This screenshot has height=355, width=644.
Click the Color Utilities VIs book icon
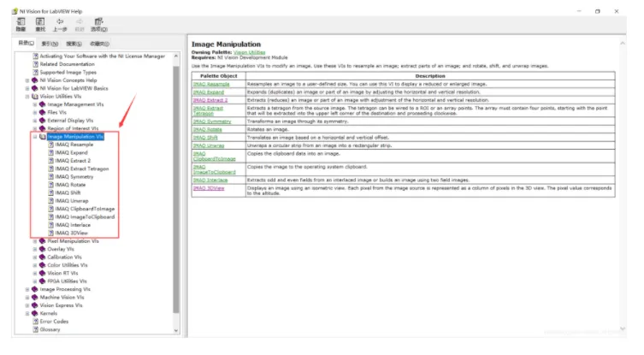coord(42,265)
